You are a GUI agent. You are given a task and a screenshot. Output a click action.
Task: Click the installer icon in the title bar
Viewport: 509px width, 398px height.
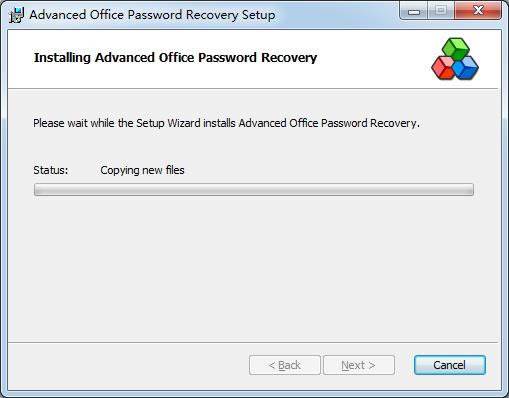click(17, 15)
